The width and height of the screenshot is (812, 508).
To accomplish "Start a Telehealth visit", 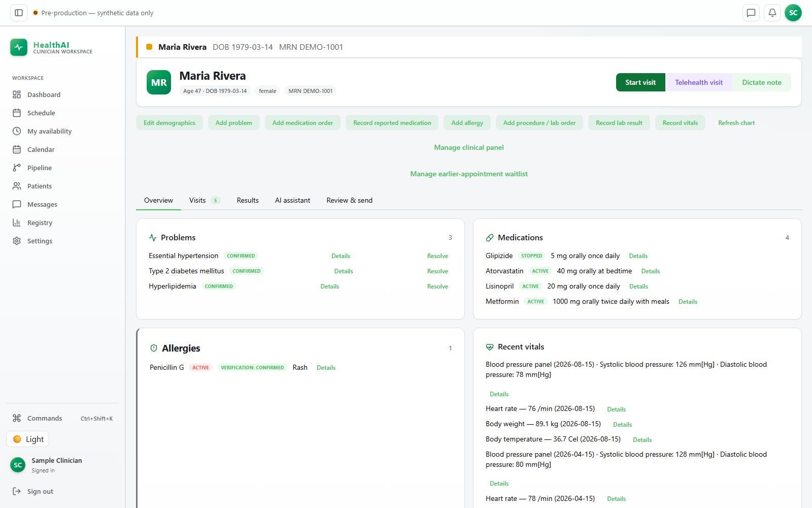I will [x=699, y=82].
